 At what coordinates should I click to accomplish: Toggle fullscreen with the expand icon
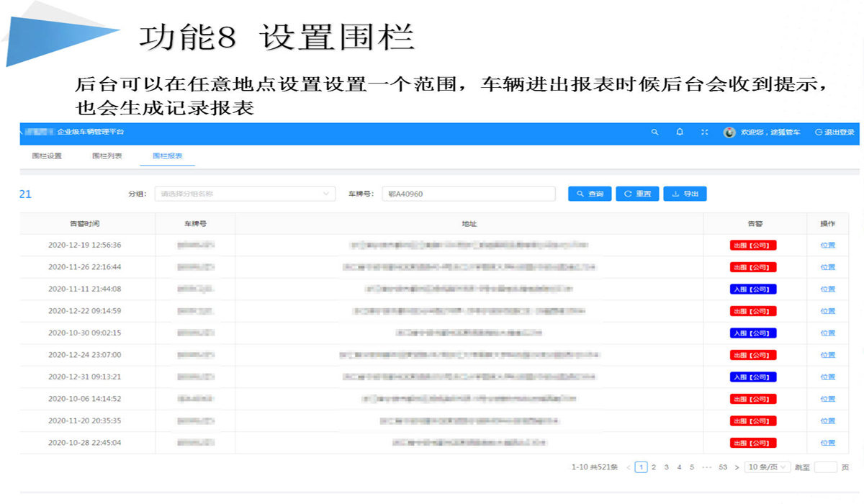point(705,132)
